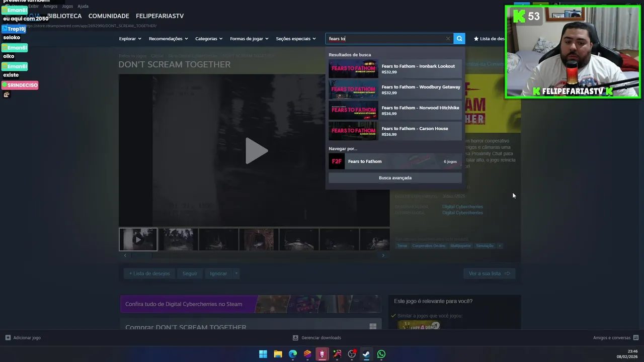The image size is (644, 362).
Task: Expand the Recomendações dropdown menu
Action: [168, 39]
